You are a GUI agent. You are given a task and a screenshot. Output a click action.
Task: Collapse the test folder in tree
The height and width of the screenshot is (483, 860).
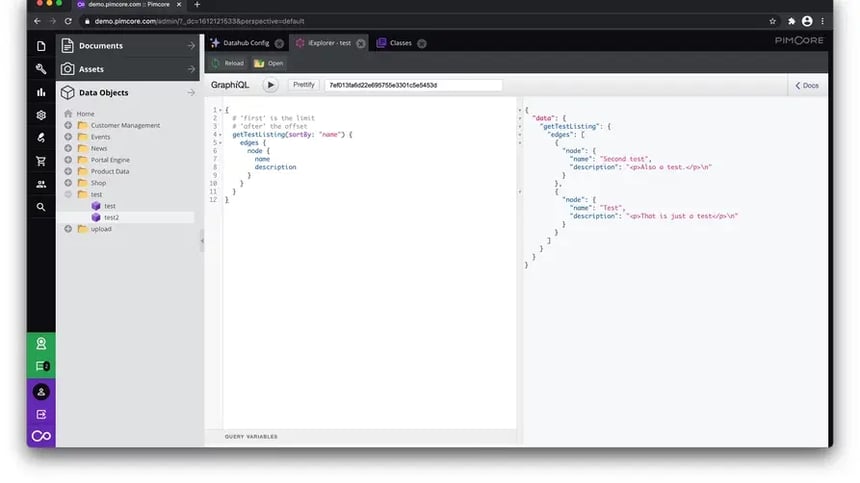(68, 194)
